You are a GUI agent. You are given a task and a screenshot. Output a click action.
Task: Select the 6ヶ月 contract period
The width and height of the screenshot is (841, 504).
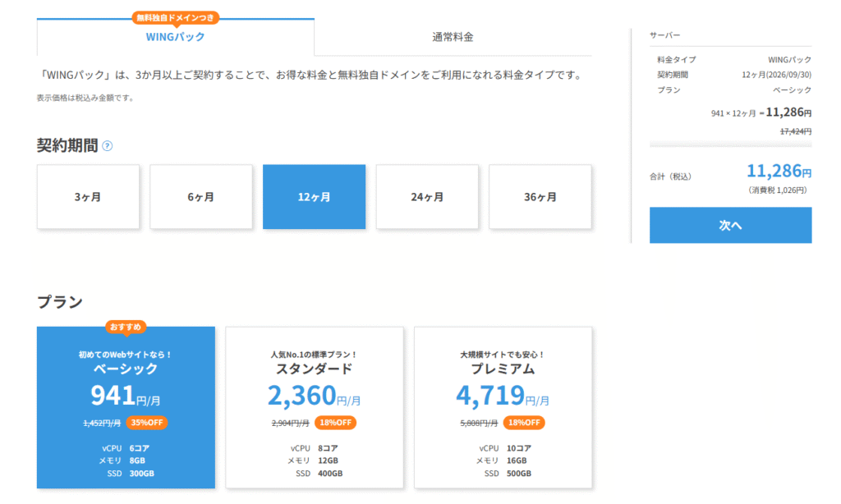pos(201,197)
